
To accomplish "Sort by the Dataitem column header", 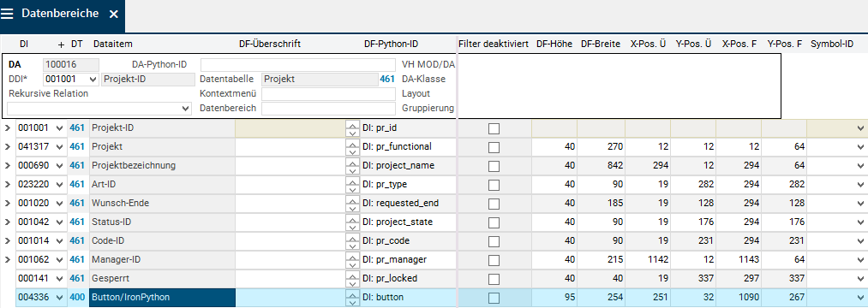I will 113,44.
